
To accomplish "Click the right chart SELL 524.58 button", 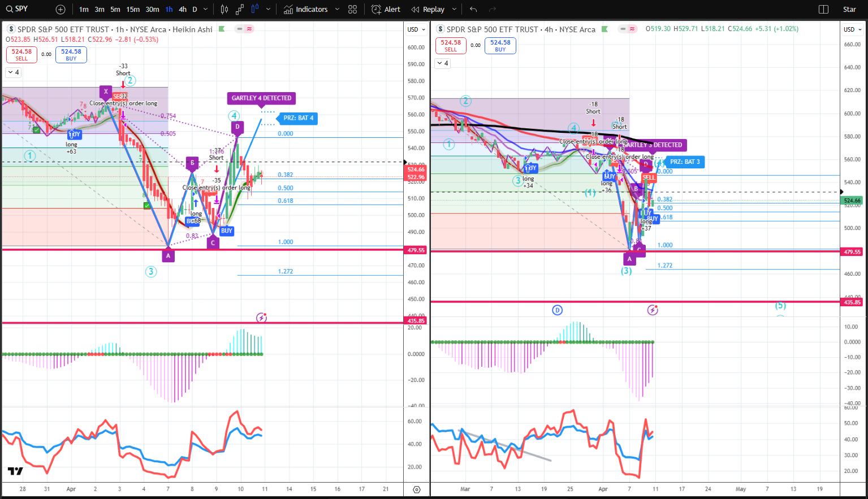I will [x=451, y=45].
